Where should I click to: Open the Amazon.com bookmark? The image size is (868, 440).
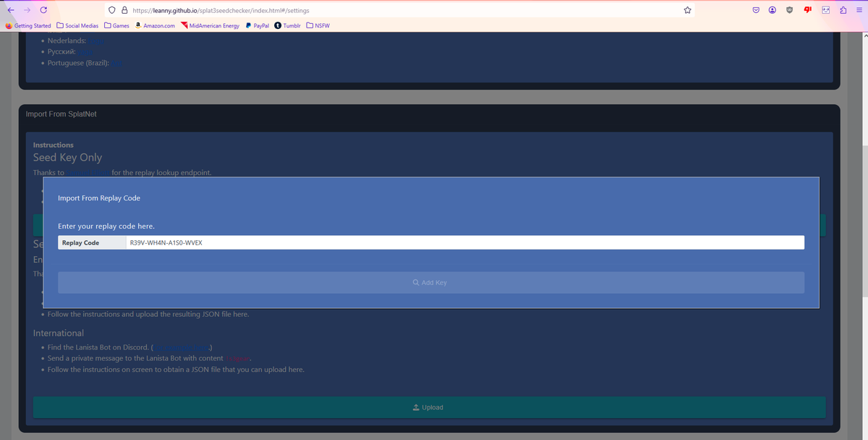pos(155,26)
